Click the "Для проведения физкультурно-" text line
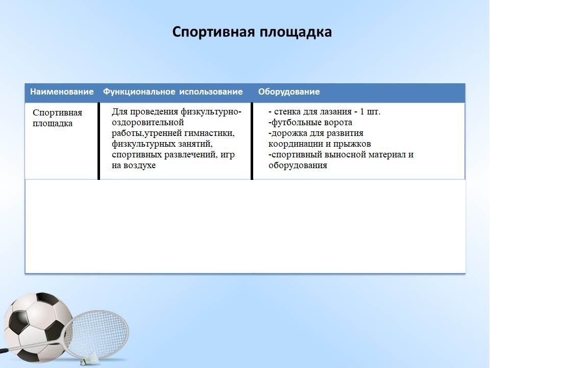This screenshot has height=368, width=588. pyautogui.click(x=176, y=112)
